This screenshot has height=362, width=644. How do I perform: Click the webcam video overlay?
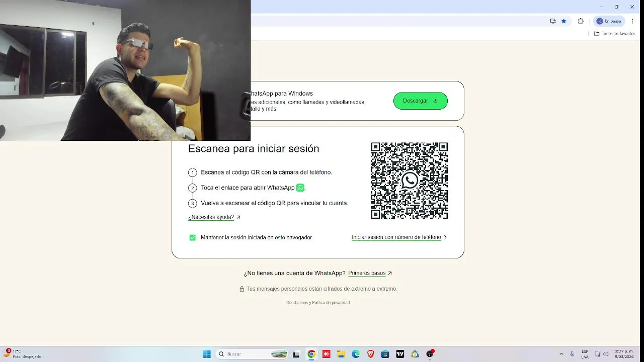tap(125, 70)
